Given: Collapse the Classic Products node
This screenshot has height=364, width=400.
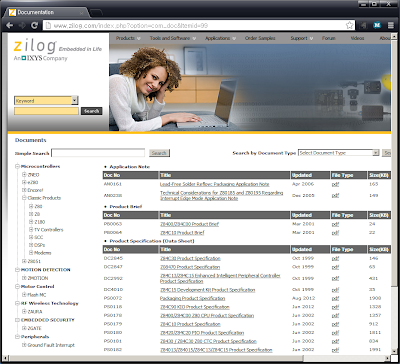Looking at the screenshot, I should [x=24, y=198].
